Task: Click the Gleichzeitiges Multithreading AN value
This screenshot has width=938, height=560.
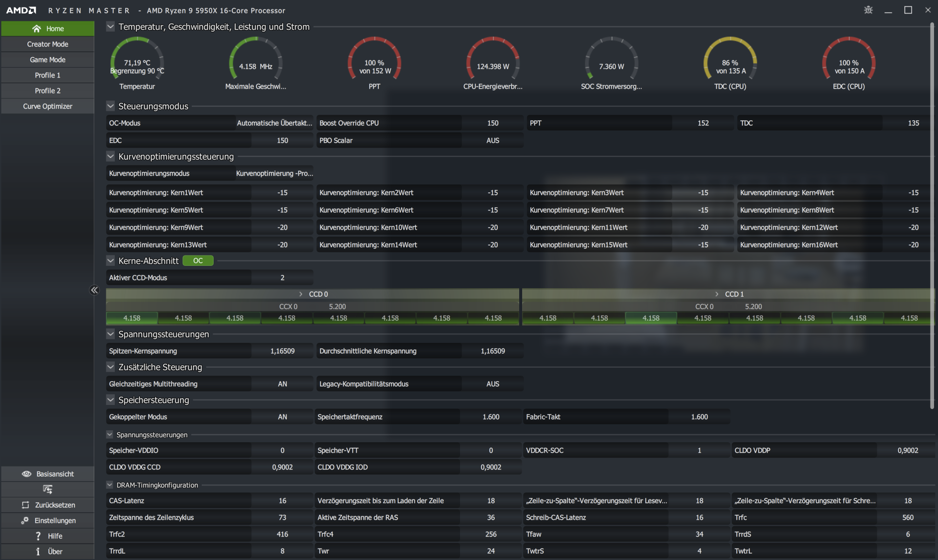Action: click(282, 384)
